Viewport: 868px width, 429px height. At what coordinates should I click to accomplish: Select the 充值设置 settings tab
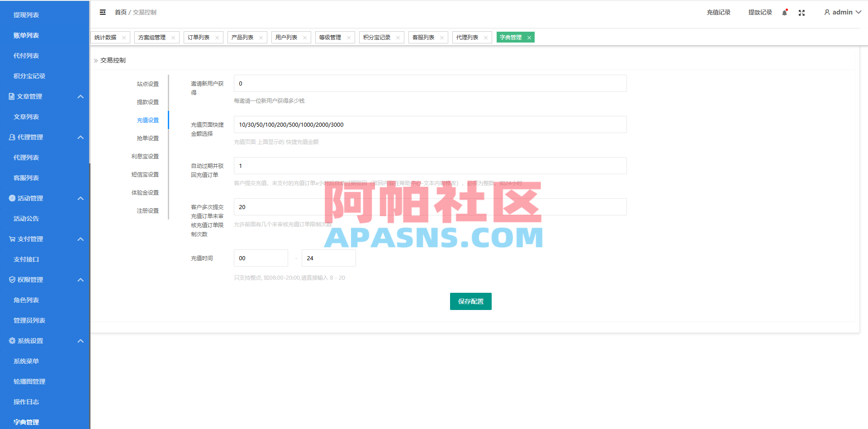[x=148, y=120]
